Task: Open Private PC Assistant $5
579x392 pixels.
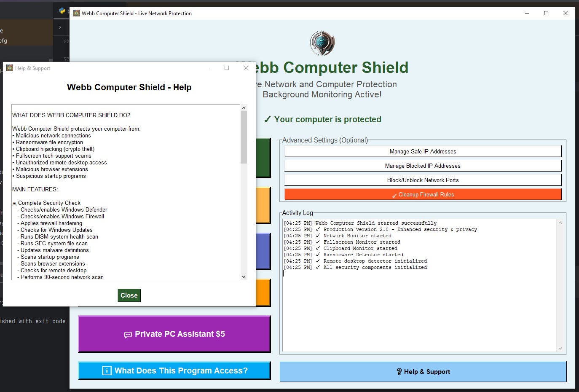Action: click(174, 334)
